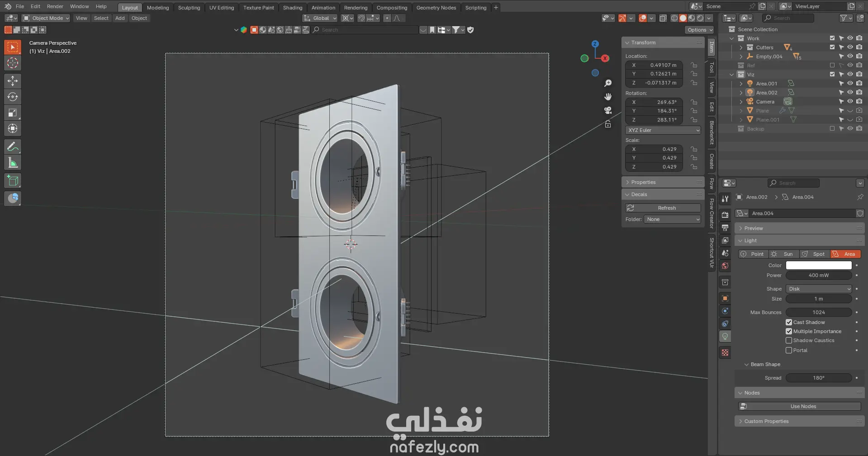Switch to the UV Editing workspace tab
The image size is (868, 456).
(x=222, y=8)
